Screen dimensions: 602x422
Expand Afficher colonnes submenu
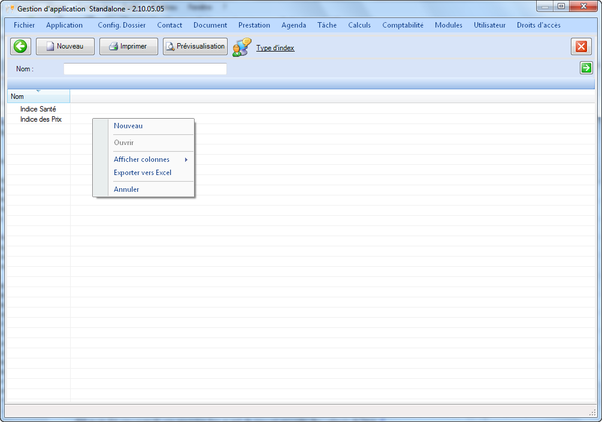point(143,159)
